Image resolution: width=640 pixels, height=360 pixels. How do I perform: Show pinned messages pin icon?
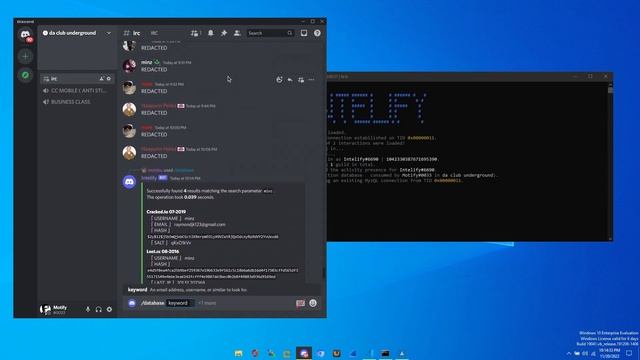point(224,33)
